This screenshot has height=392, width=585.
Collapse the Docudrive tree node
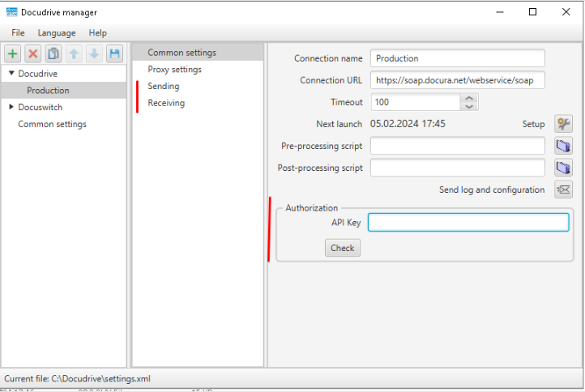pyautogui.click(x=11, y=73)
